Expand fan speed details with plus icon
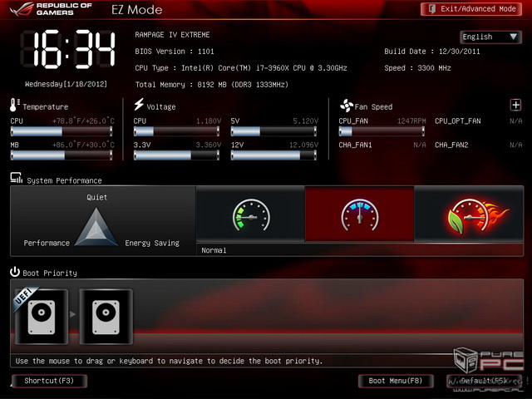 pos(515,106)
